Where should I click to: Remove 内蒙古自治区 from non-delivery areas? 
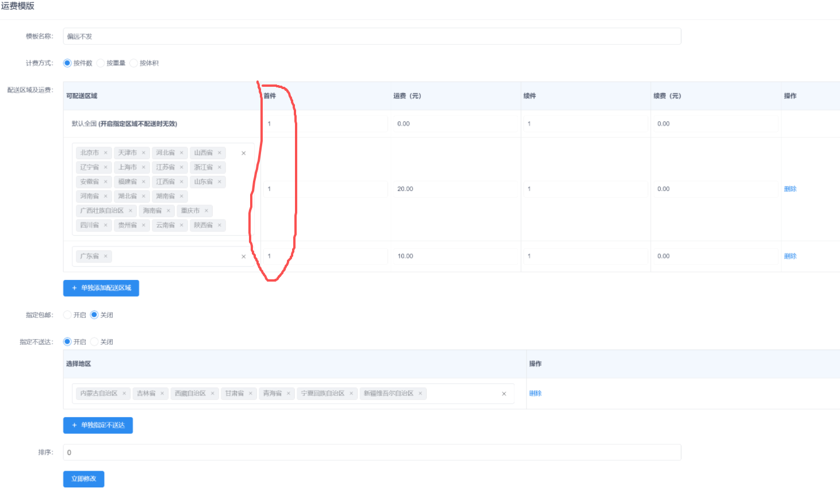pyautogui.click(x=124, y=394)
